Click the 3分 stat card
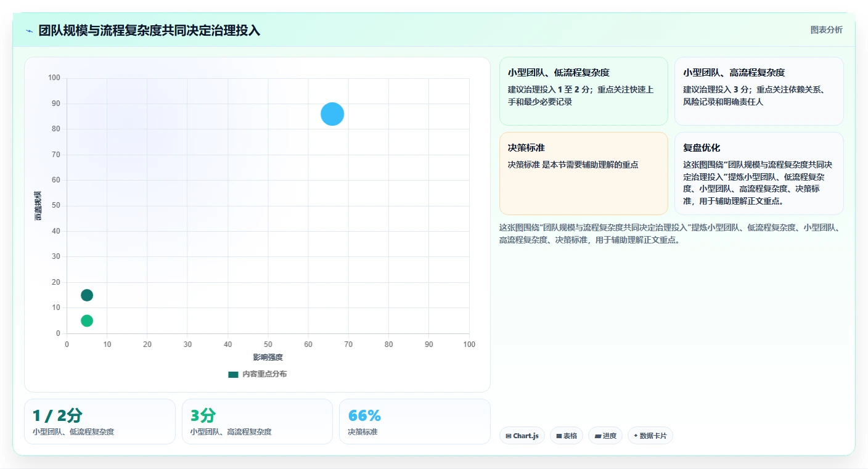Screen dimensions: 868x469 [x=257, y=422]
